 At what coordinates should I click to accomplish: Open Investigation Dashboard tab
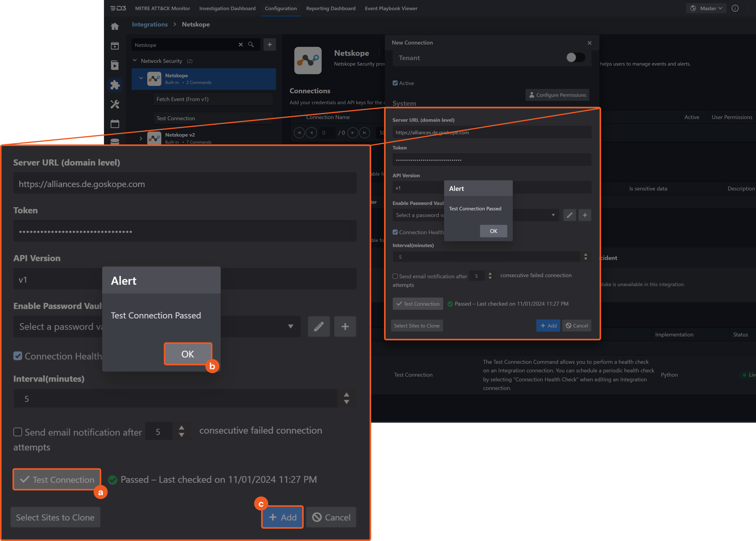[x=227, y=8]
